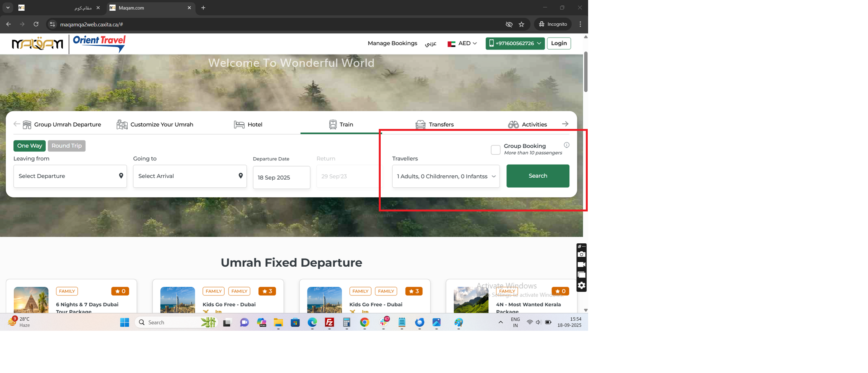This screenshot has width=868, height=373.
Task: Switch to the Round Trip option
Action: 67,146
